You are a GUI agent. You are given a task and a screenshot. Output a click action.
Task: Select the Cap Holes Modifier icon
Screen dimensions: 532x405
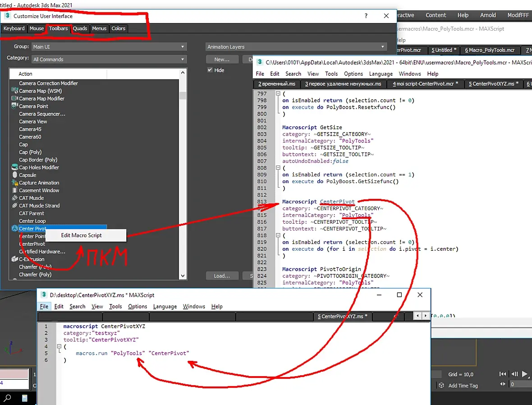tap(14, 167)
